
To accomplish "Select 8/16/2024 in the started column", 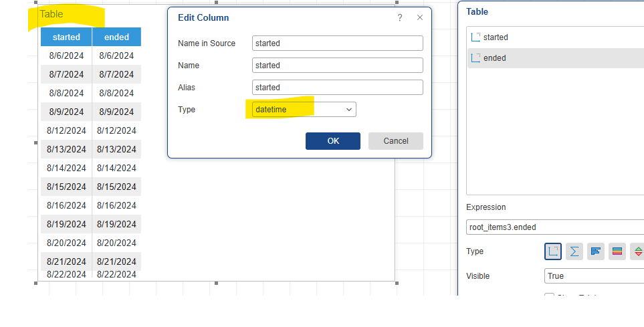I will [66, 205].
